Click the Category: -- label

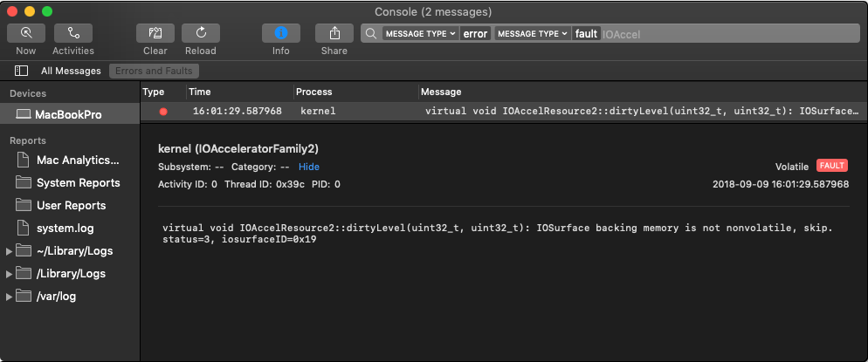[x=260, y=167]
